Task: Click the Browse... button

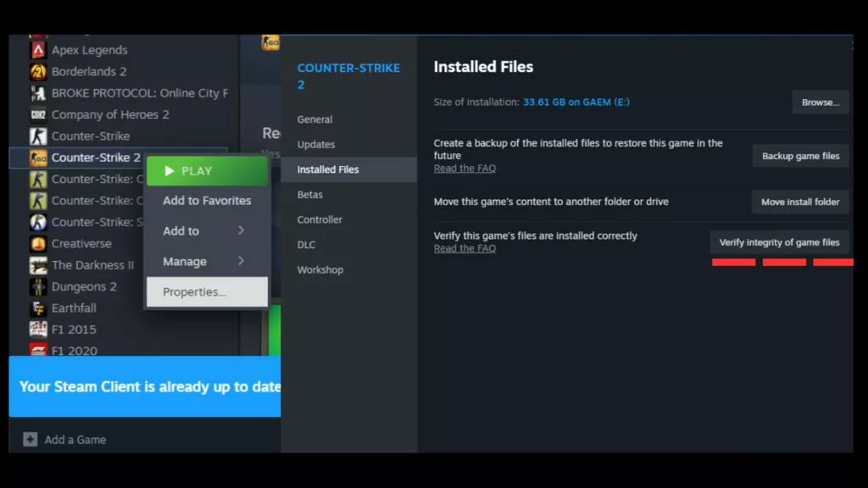Action: click(x=821, y=103)
